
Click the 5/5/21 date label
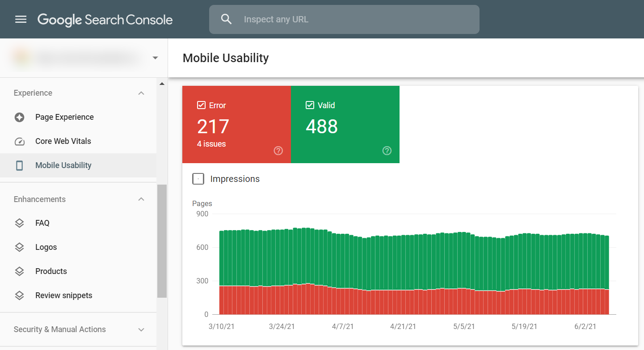(x=464, y=327)
